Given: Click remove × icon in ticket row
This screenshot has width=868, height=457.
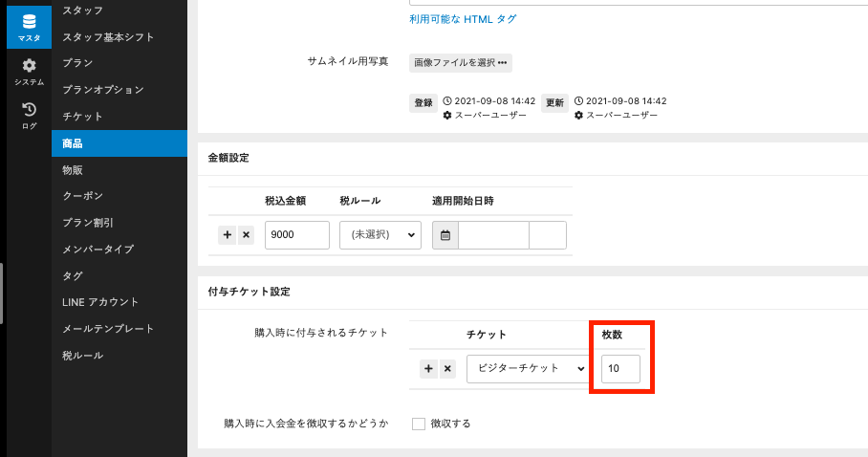Looking at the screenshot, I should click(x=446, y=368).
